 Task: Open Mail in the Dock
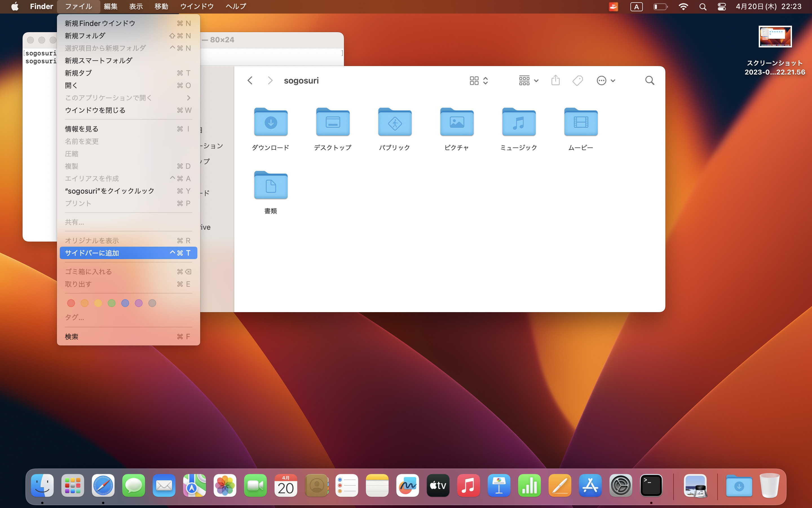click(164, 485)
